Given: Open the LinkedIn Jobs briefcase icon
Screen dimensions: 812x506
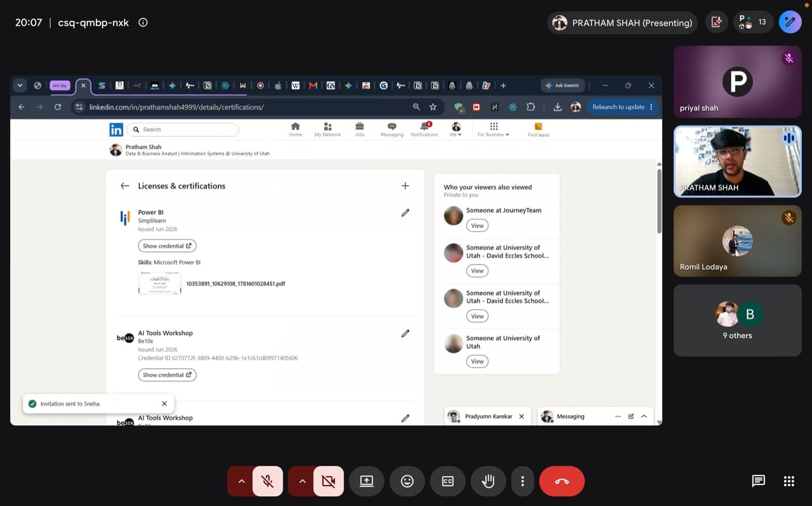Looking at the screenshot, I should click(x=360, y=129).
